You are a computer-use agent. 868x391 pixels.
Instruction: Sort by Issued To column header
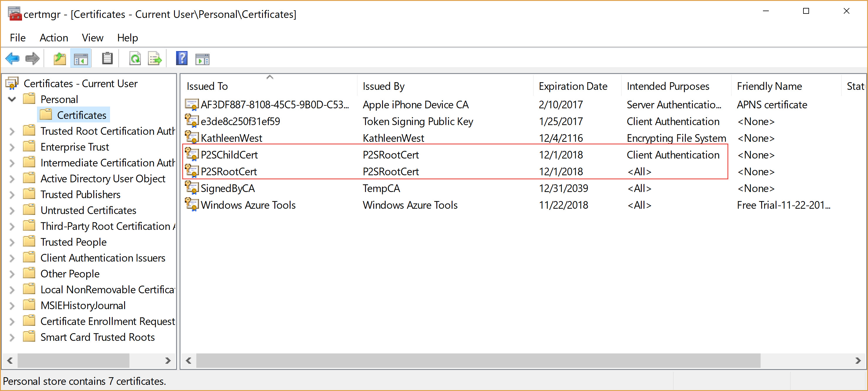click(x=269, y=86)
